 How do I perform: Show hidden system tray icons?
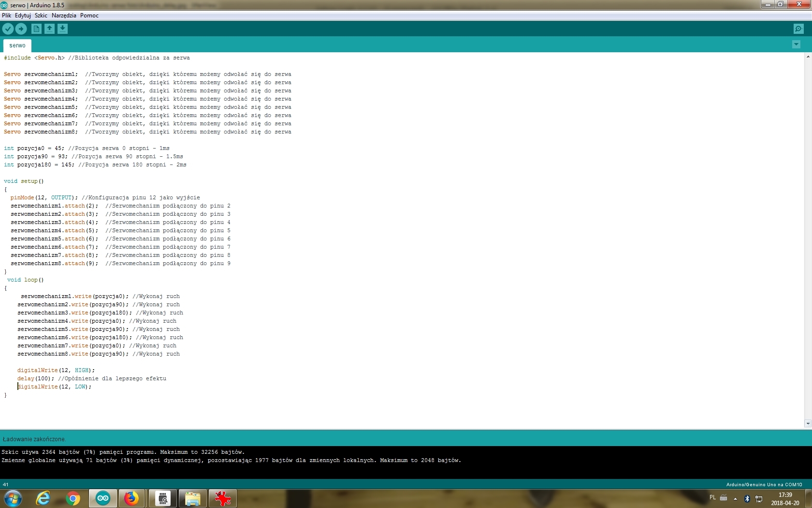click(x=735, y=498)
